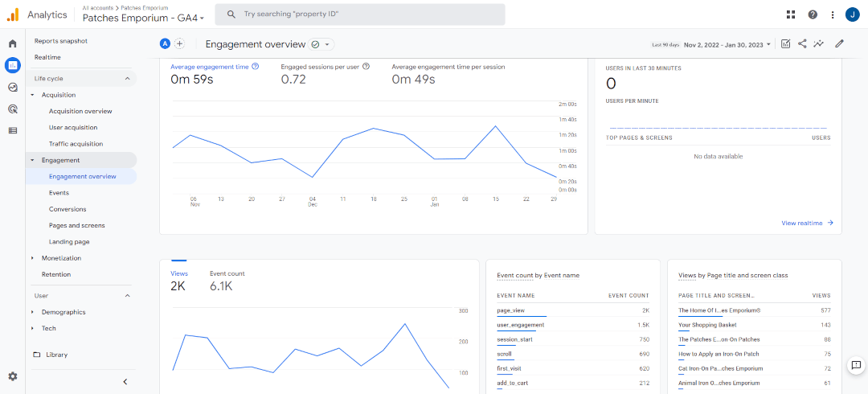Click the Add comparison plus icon

pyautogui.click(x=179, y=43)
